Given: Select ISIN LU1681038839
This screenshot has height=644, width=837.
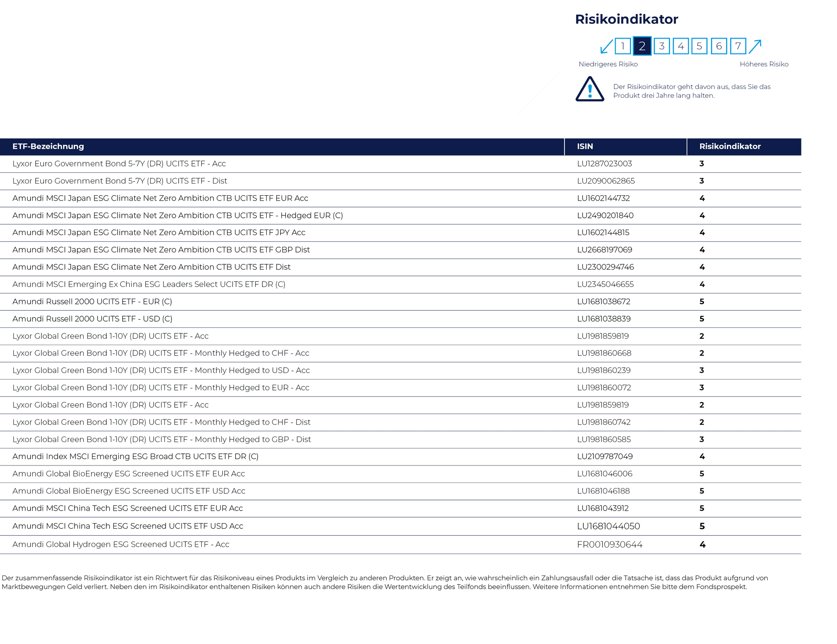Looking at the screenshot, I should pyautogui.click(x=604, y=319).
